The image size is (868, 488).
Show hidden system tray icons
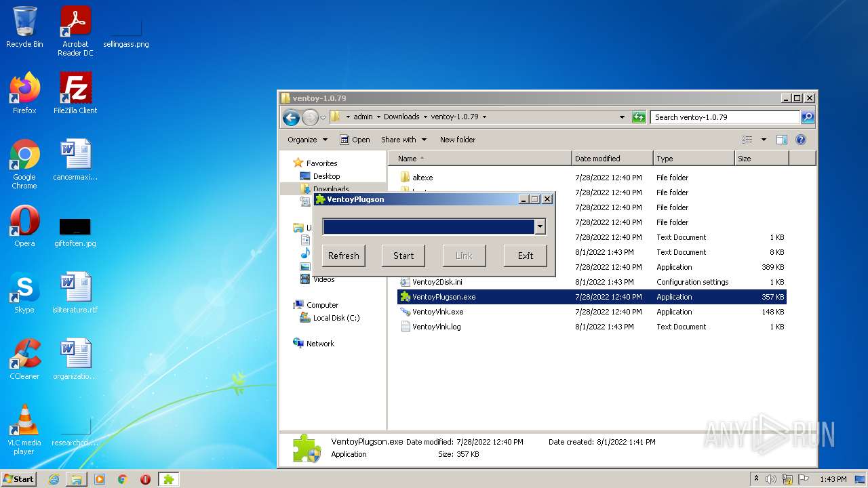point(756,479)
